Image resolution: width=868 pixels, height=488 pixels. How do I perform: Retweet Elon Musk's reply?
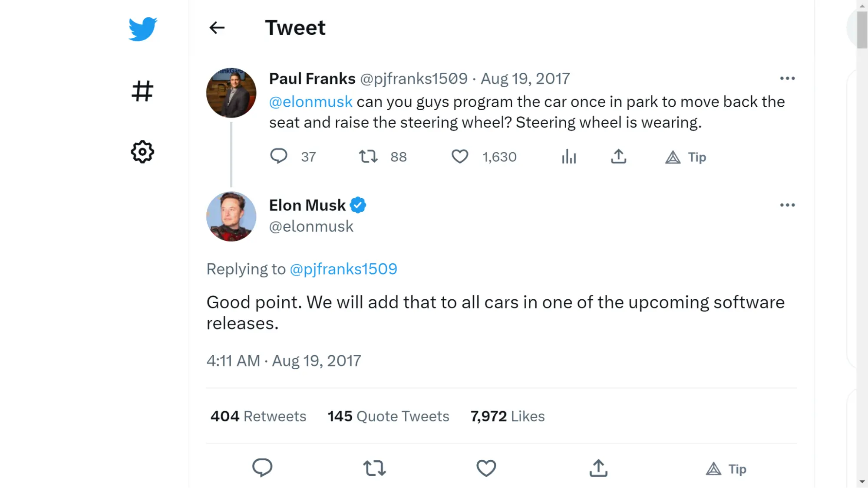pyautogui.click(x=374, y=468)
